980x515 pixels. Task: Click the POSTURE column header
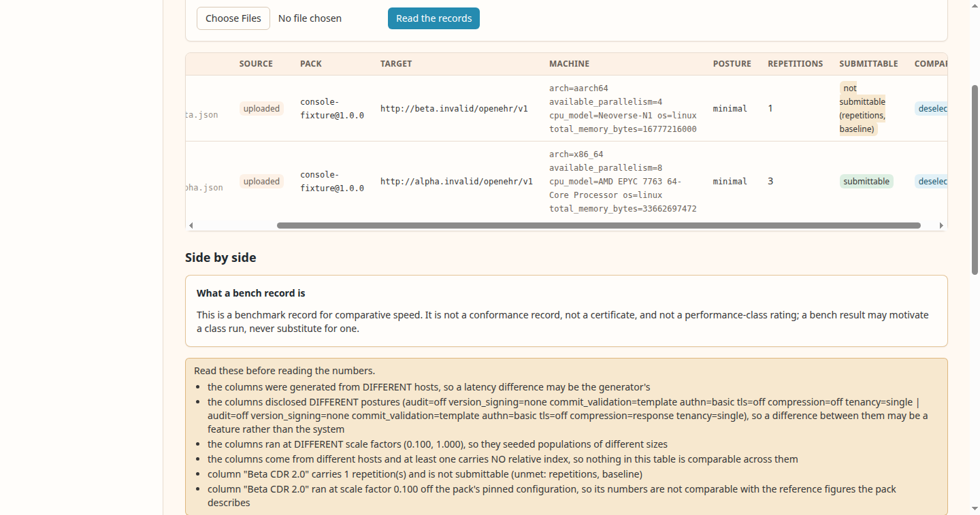coord(732,64)
